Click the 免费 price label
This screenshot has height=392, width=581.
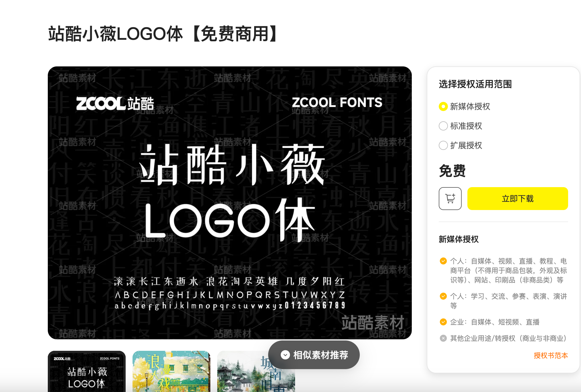(452, 171)
